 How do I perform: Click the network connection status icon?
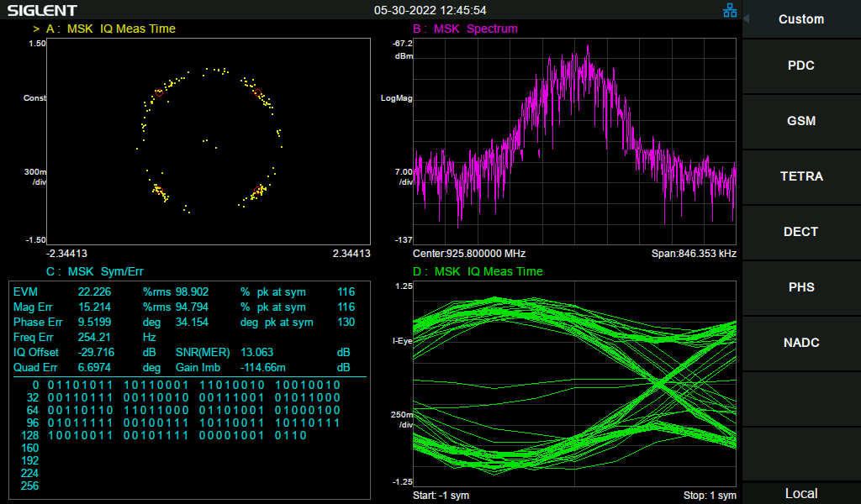(x=729, y=10)
